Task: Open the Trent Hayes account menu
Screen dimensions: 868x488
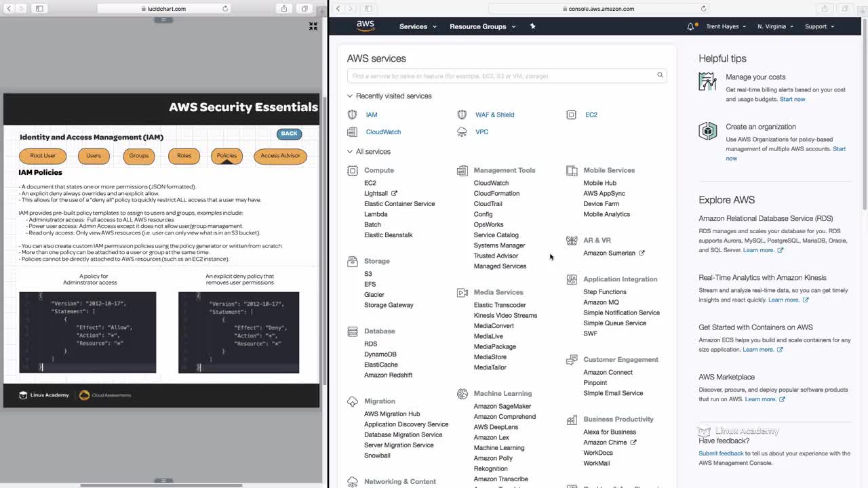Action: click(x=726, y=26)
